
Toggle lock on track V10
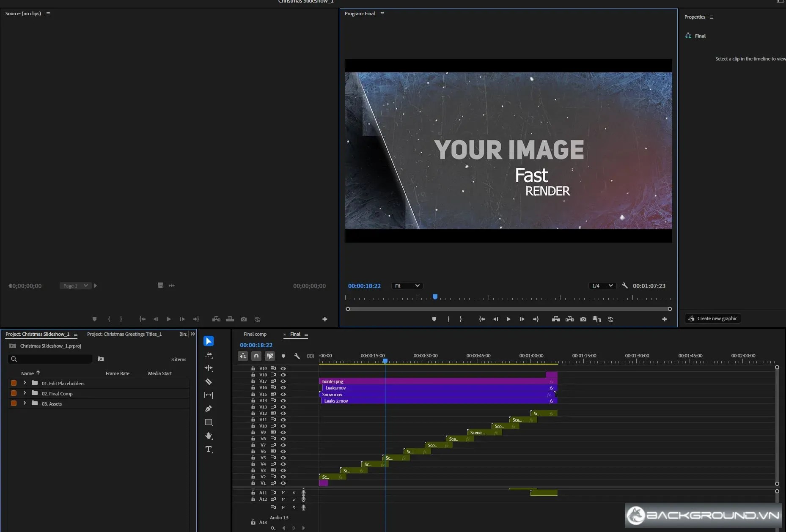(253, 426)
